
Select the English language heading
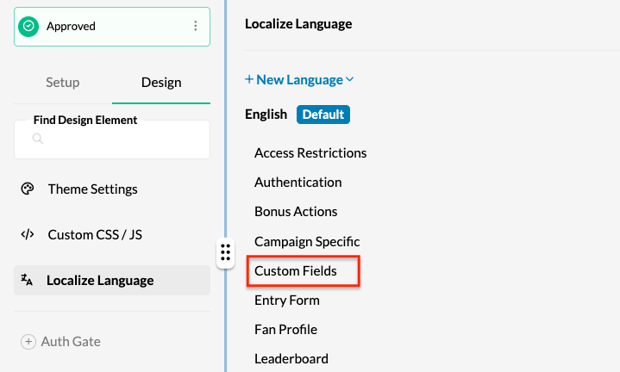[x=266, y=114]
